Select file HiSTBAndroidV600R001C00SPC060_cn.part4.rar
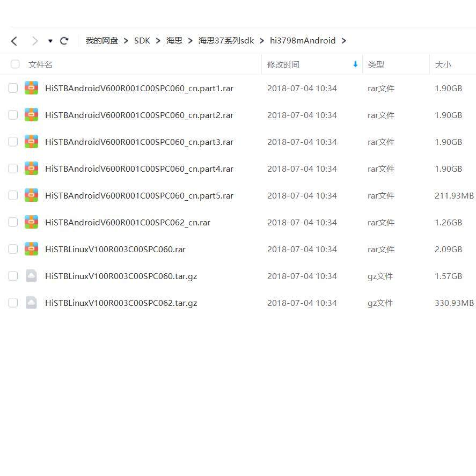476x476 pixels. pos(140,169)
